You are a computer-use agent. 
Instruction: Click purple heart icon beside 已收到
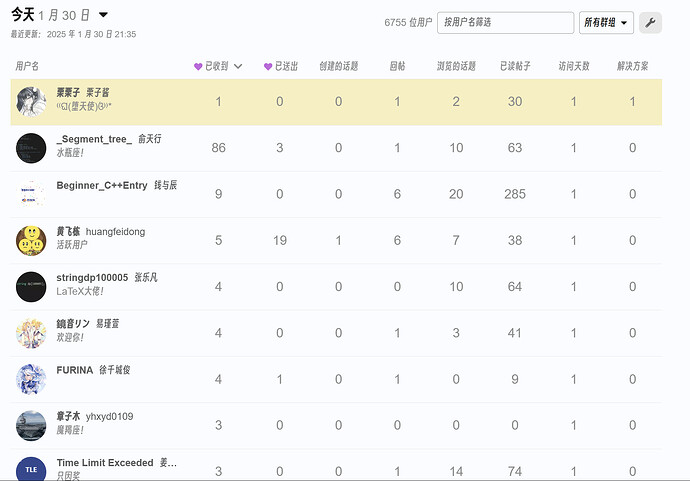pyautogui.click(x=198, y=66)
